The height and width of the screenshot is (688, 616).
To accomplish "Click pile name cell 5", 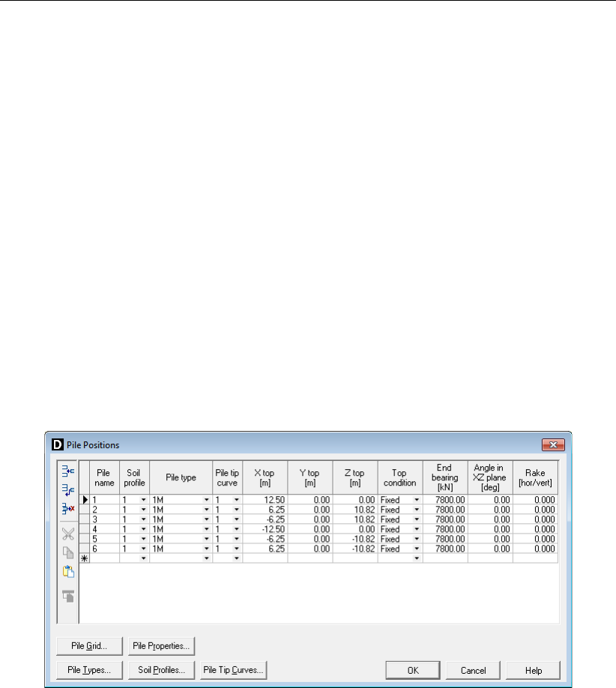I will 104,539.
